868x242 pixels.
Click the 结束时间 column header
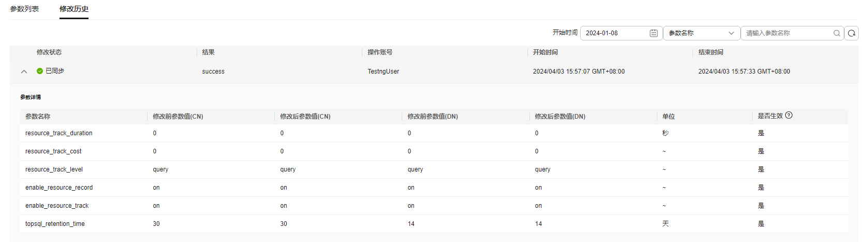(711, 52)
